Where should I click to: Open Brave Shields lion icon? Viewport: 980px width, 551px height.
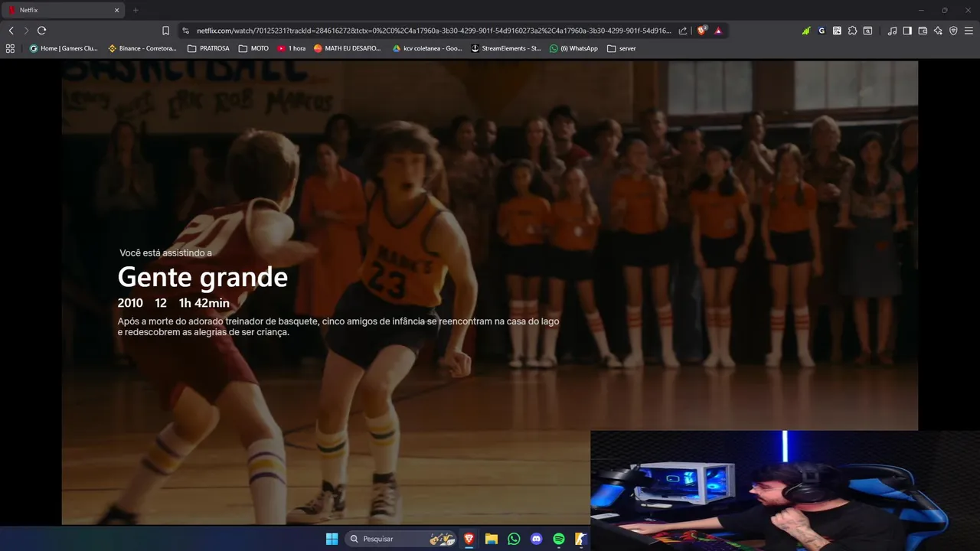(701, 31)
